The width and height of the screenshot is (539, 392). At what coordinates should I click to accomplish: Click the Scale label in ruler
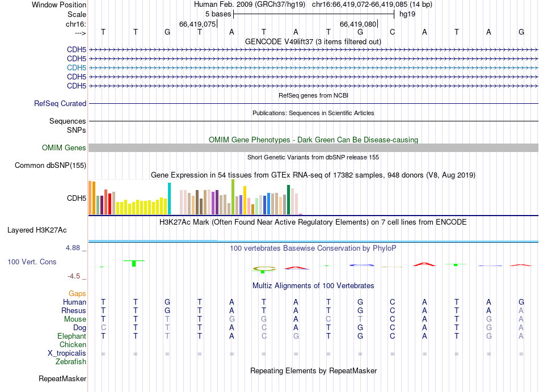[77, 14]
